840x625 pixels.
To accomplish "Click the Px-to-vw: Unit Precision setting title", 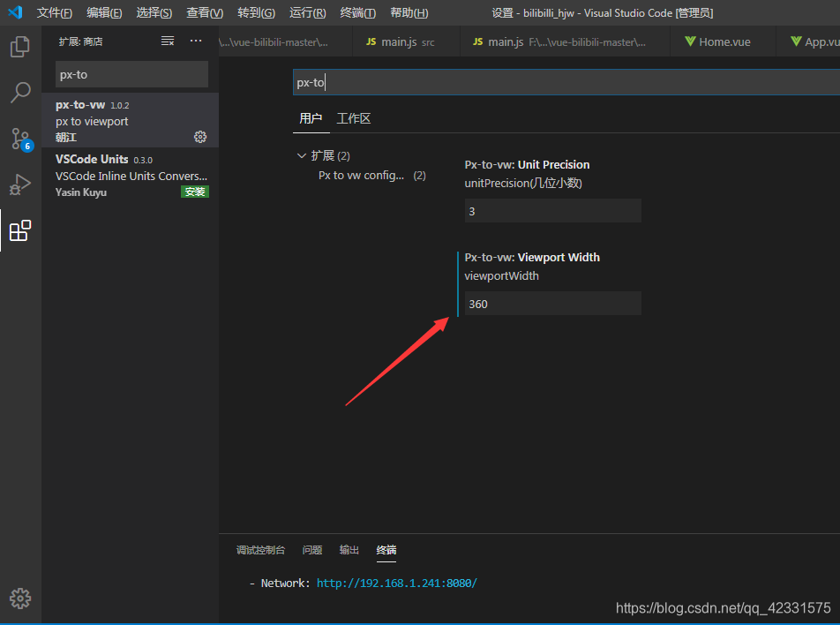I will (527, 164).
